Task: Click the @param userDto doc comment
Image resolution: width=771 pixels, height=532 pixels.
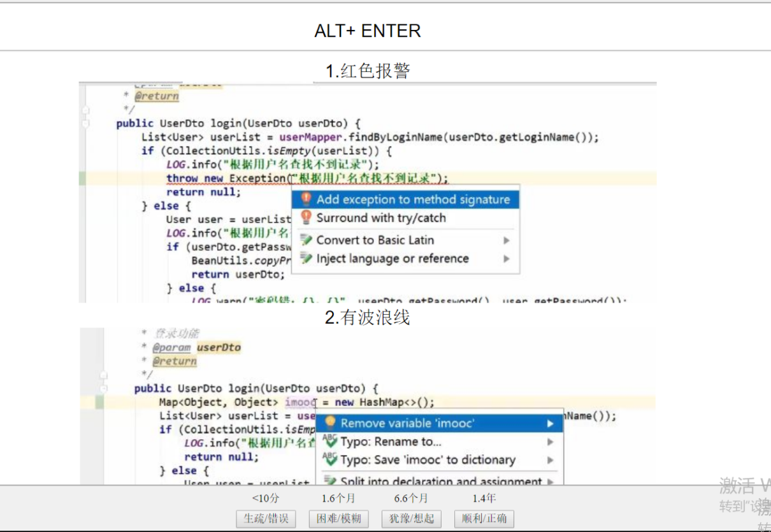Action: pos(197,347)
